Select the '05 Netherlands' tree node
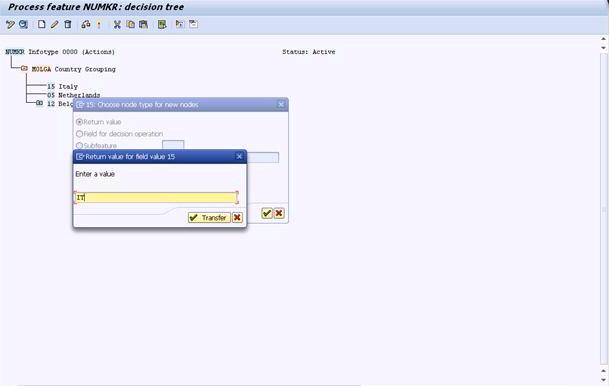The height and width of the screenshot is (386, 609). [x=73, y=95]
